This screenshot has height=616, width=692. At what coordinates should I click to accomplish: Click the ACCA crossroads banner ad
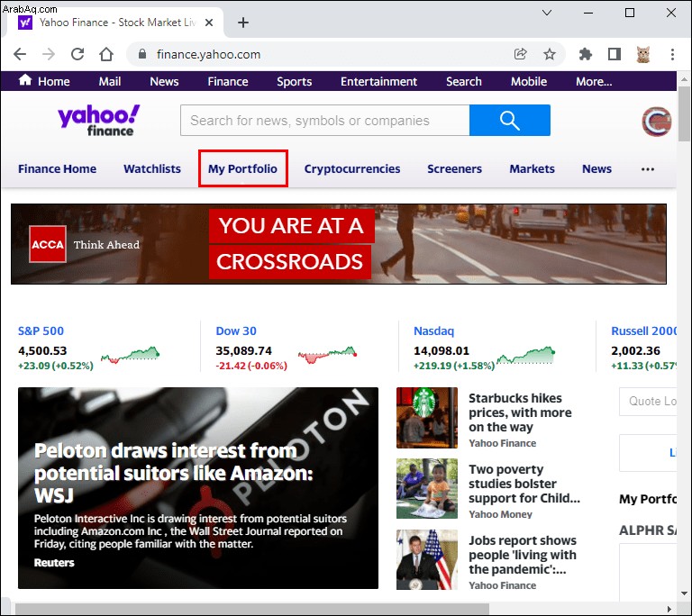339,244
